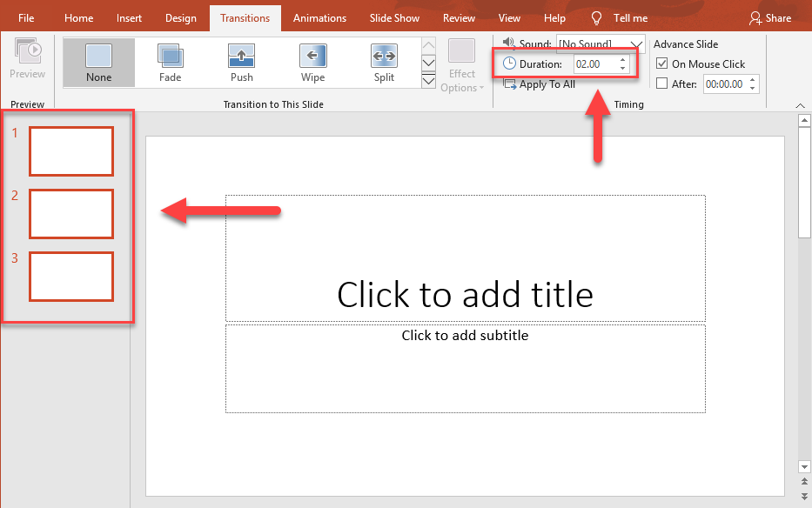Apply the Split transition
This screenshot has height=508, width=812.
pyautogui.click(x=385, y=62)
